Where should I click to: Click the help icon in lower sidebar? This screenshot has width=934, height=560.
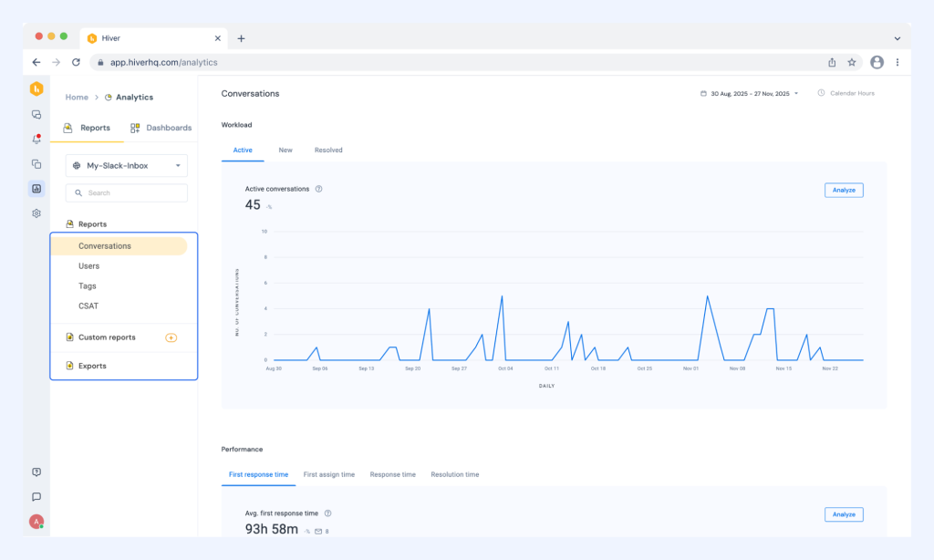pyautogui.click(x=36, y=472)
